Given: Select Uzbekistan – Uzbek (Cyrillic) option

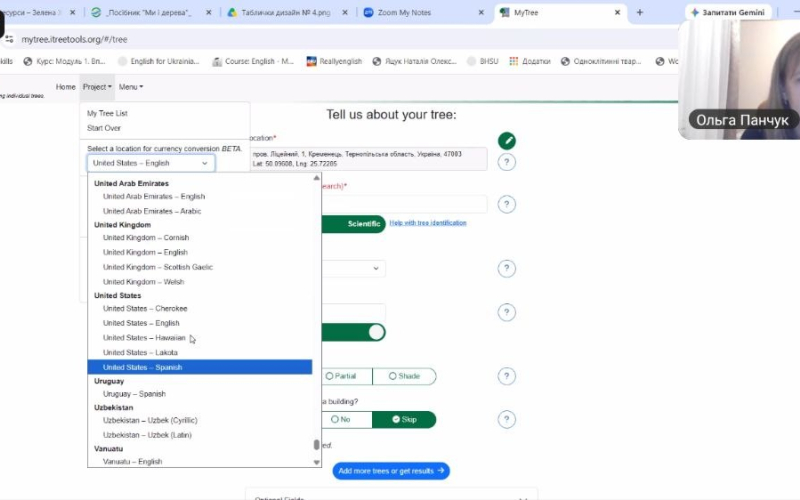Looking at the screenshot, I should pos(149,420).
